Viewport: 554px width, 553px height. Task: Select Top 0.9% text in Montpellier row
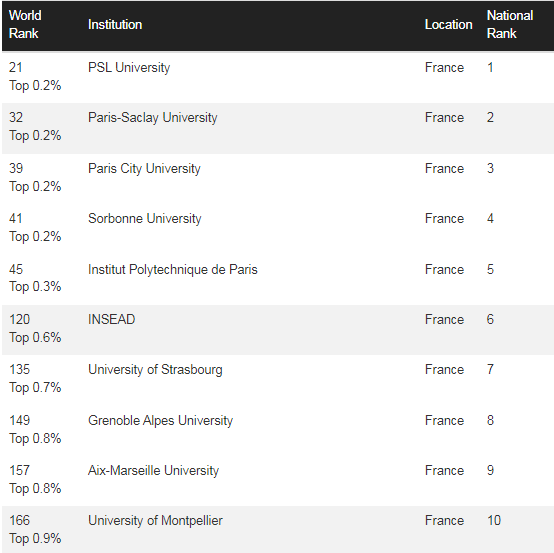pyautogui.click(x=35, y=539)
